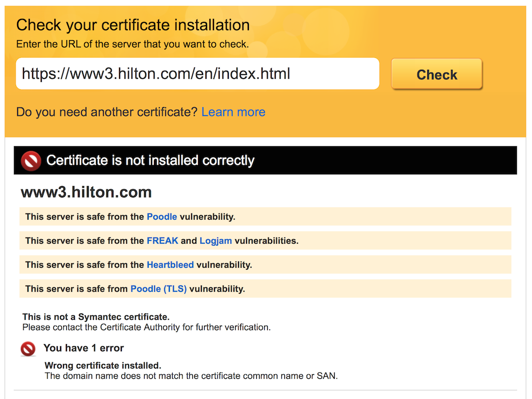This screenshot has width=532, height=399.
Task: Click the 'Check your certificate installation' title
Action: pos(133,25)
